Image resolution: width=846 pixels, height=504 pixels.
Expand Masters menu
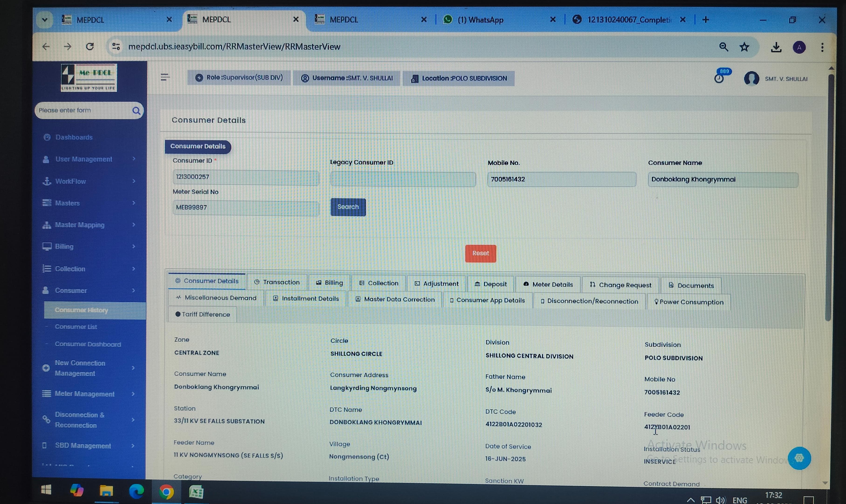coord(89,203)
